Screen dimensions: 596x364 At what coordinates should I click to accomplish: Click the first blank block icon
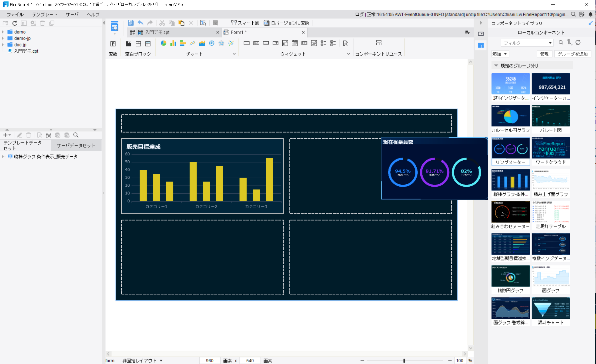129,44
